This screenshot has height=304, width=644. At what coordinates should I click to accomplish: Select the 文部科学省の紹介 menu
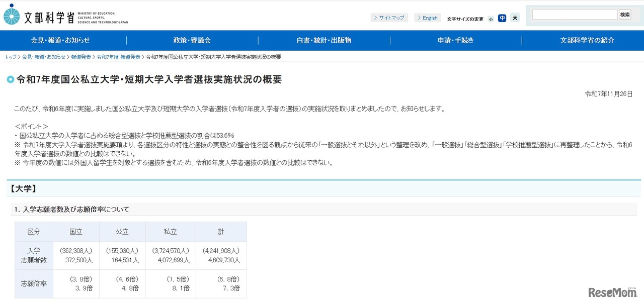[x=587, y=40]
